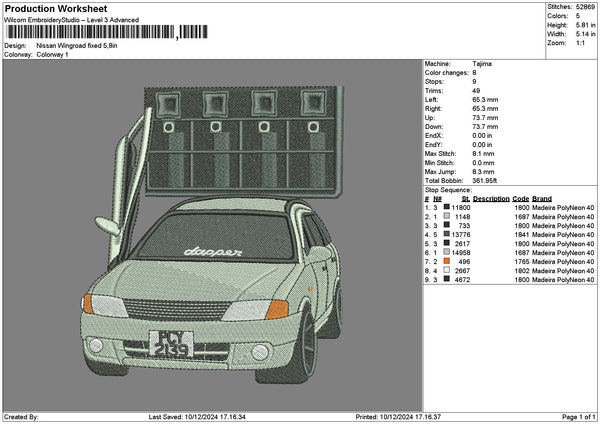Click the Colorway 1 value
The width and height of the screenshot is (600, 424).
tap(54, 55)
